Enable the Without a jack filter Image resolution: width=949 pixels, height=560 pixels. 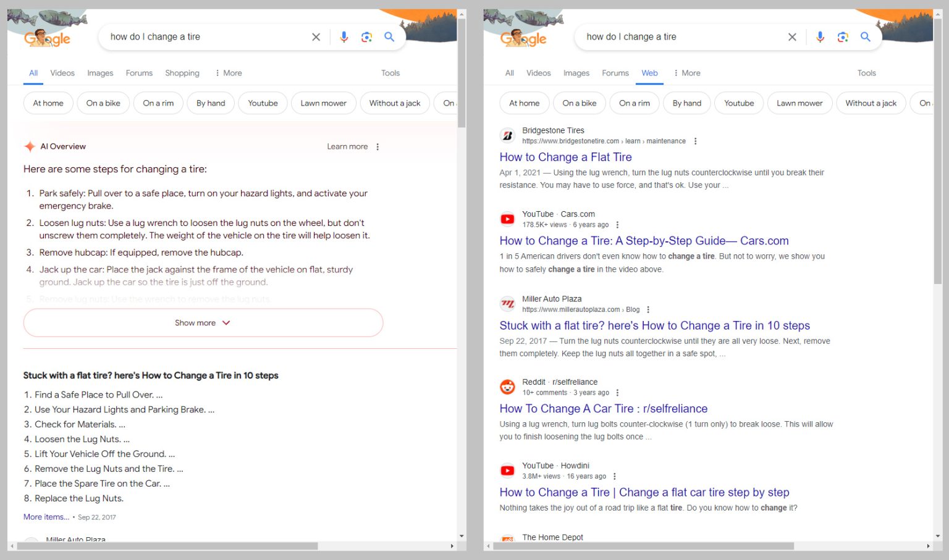pos(395,103)
